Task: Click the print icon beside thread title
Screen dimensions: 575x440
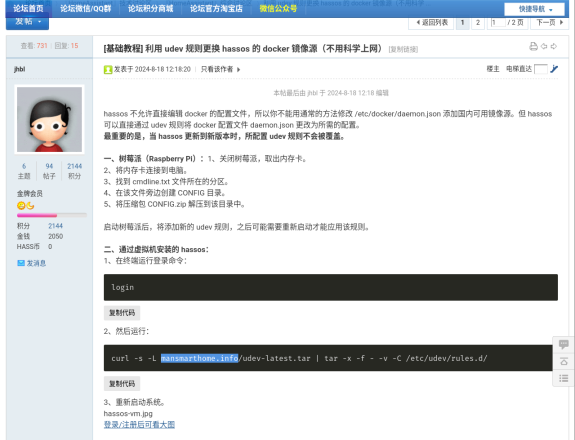Action: point(533,46)
